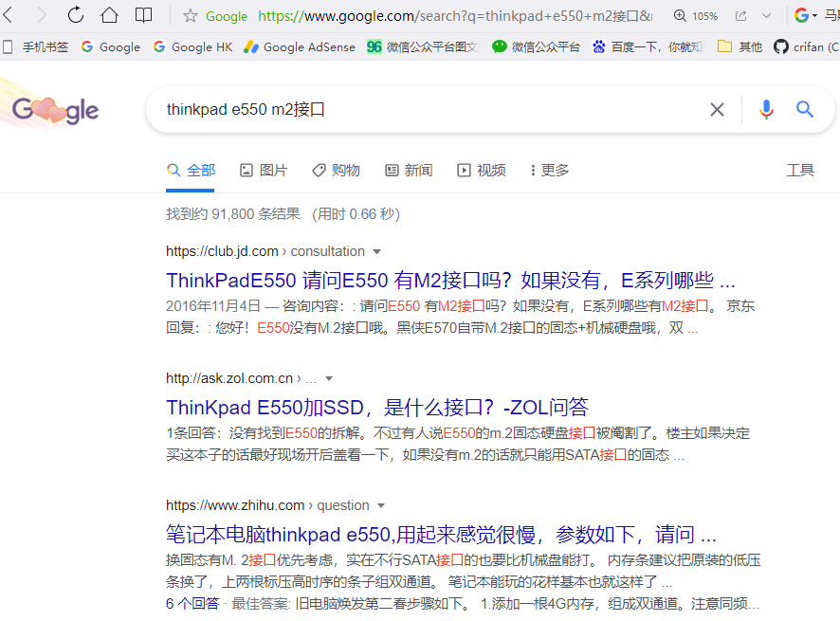The width and height of the screenshot is (840, 621).
Task: Reload the page with the refresh icon
Action: tap(76, 15)
